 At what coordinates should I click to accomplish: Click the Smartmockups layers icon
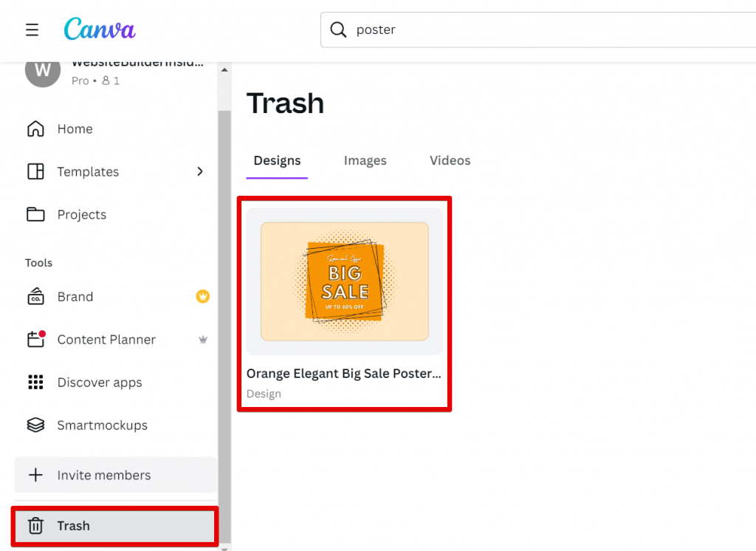(35, 425)
